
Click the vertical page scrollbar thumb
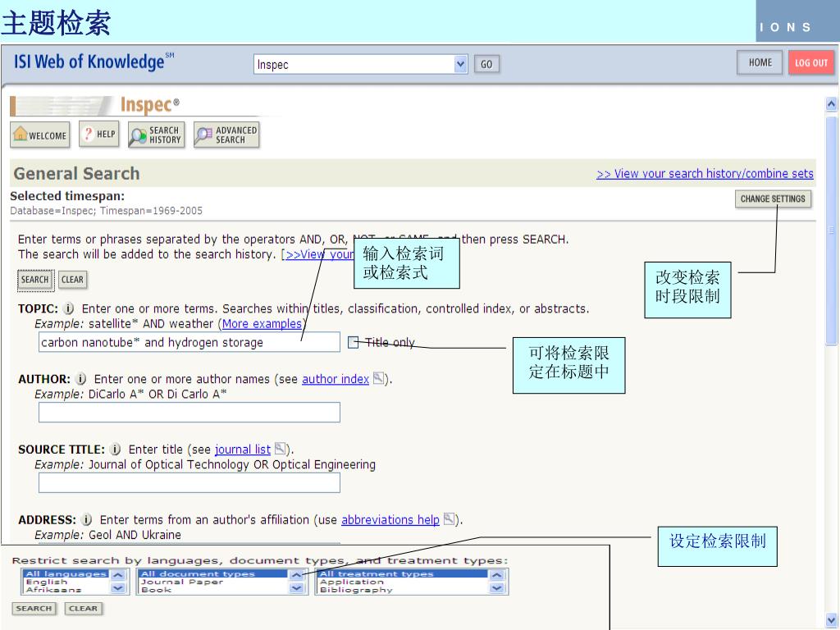832,231
